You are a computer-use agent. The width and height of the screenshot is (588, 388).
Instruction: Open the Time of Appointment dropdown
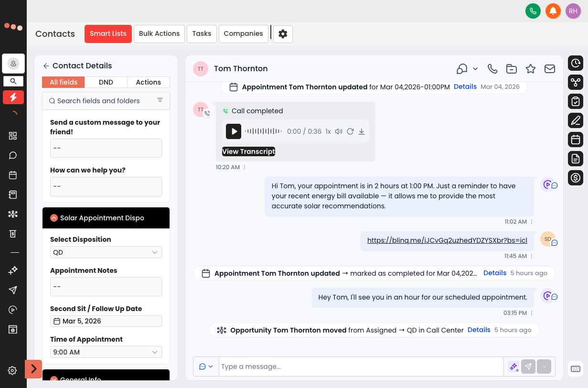tap(106, 352)
